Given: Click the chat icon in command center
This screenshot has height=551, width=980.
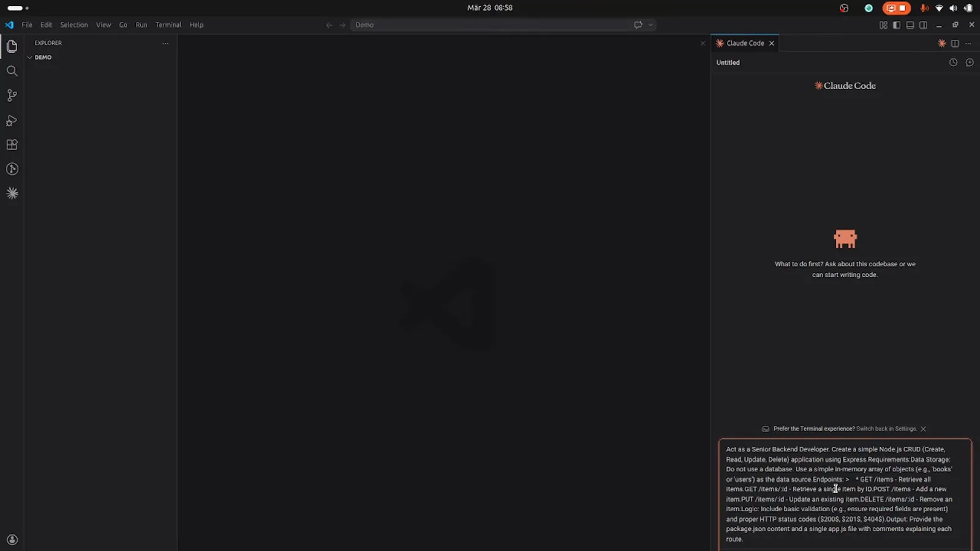Looking at the screenshot, I should pos(638,25).
